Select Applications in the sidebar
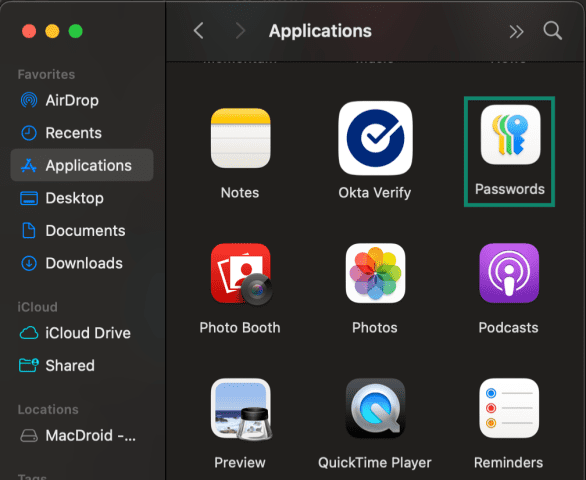The image size is (586, 480). 82,165
